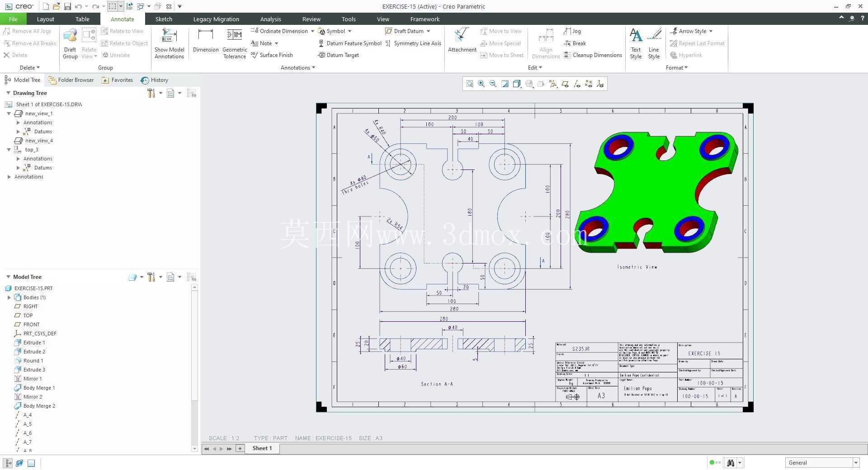The image size is (868, 470).
Task: Click the Close window X icon in quick access toolbar
Action: coord(169,6)
